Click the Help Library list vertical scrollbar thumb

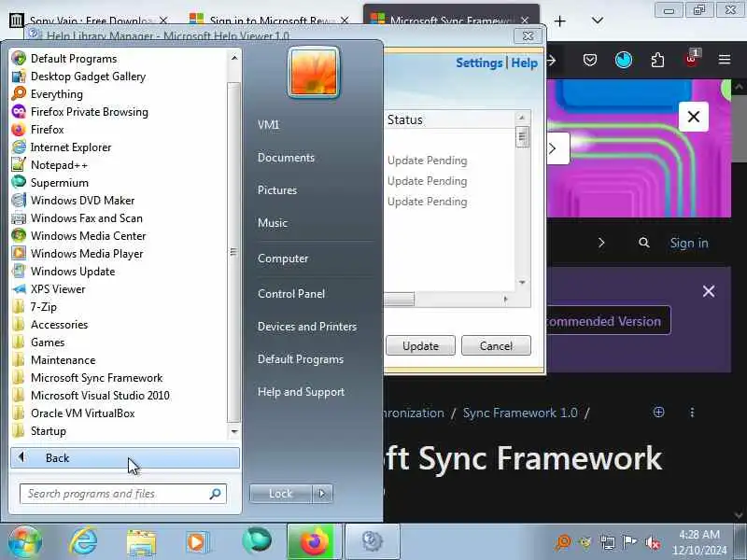click(x=522, y=137)
